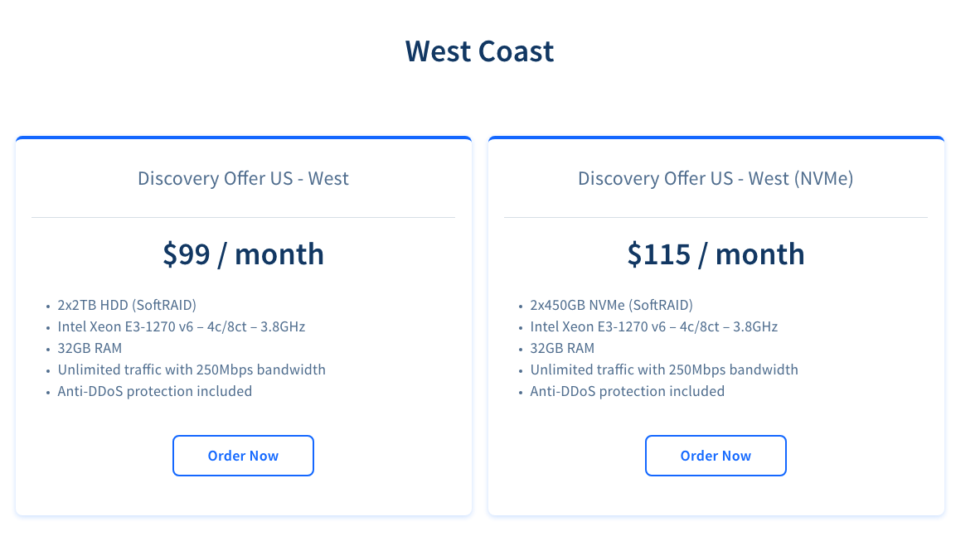The height and width of the screenshot is (541, 980).
Task: Click the $99 / month price
Action: tap(243, 254)
